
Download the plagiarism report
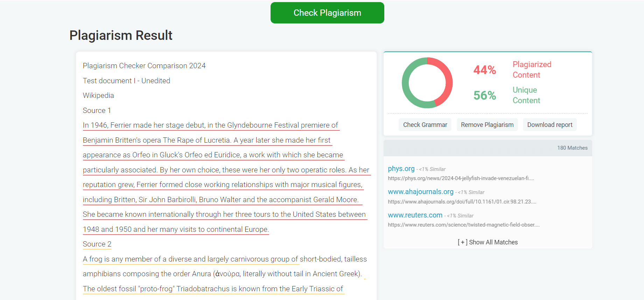[549, 125]
